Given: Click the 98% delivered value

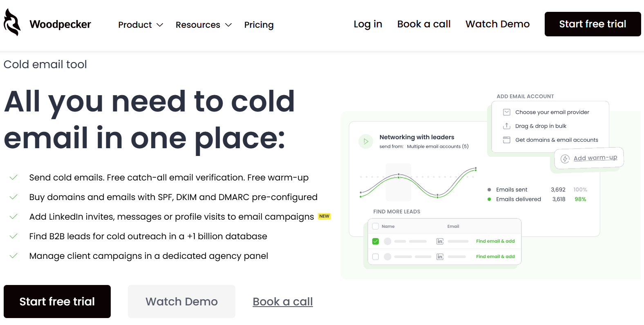Looking at the screenshot, I should [x=580, y=199].
